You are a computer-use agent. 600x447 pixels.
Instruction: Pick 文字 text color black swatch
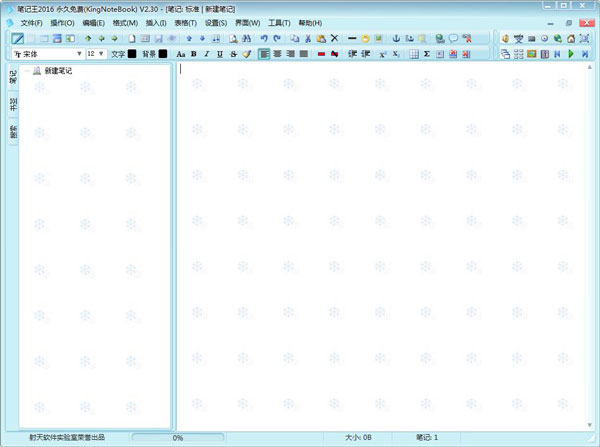click(x=132, y=54)
